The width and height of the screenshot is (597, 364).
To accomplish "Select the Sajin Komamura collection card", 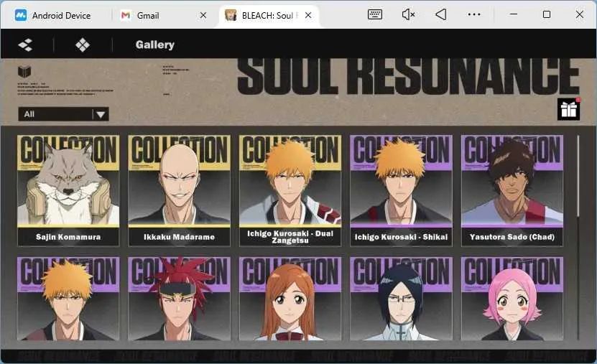I will pyautogui.click(x=68, y=190).
